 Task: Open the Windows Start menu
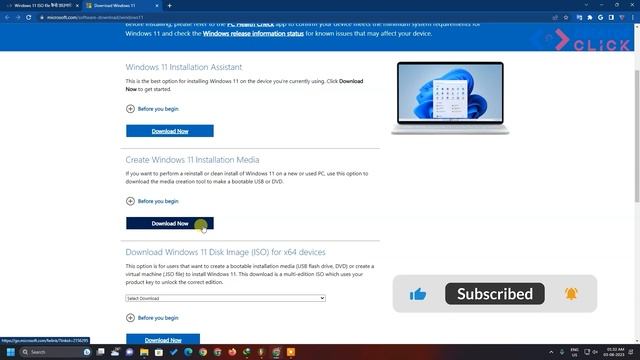11,352
